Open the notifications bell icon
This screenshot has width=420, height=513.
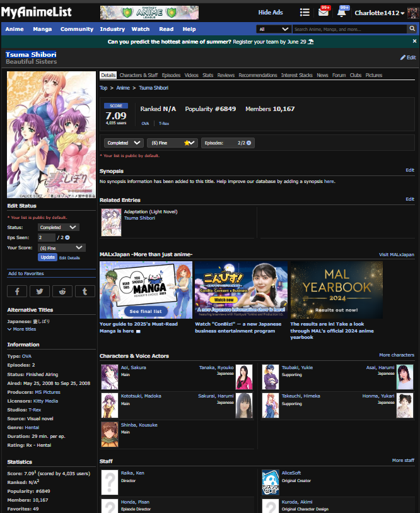point(341,13)
